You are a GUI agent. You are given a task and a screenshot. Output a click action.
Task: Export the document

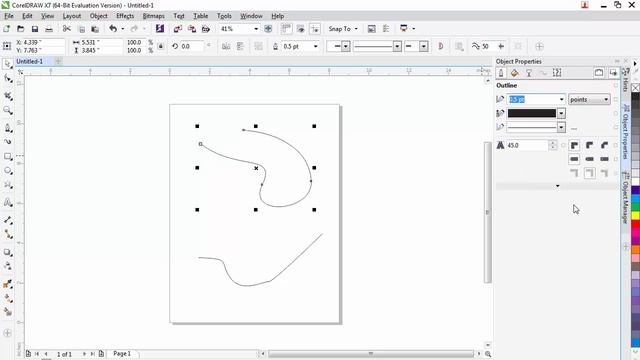click(192, 29)
